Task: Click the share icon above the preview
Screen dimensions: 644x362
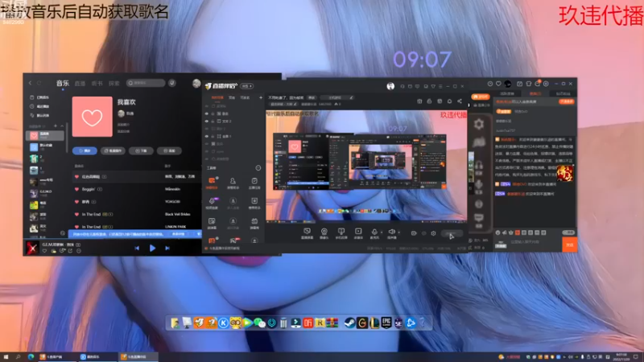Action: (460, 101)
